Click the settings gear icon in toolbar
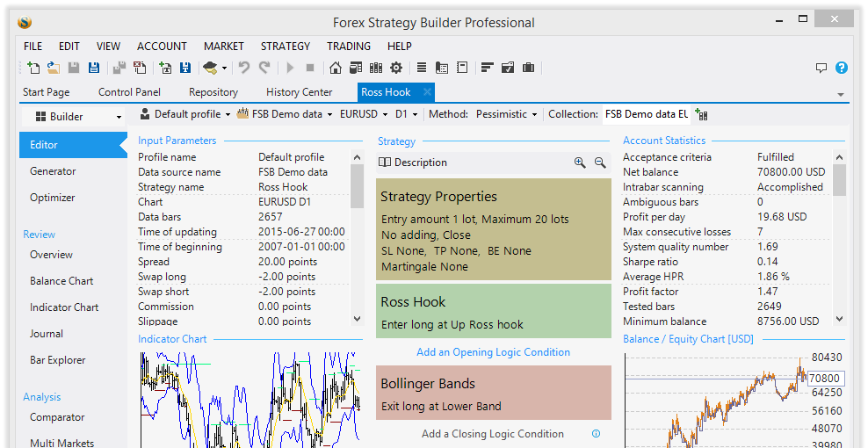Viewport: 868px width, 448px height. (396, 68)
